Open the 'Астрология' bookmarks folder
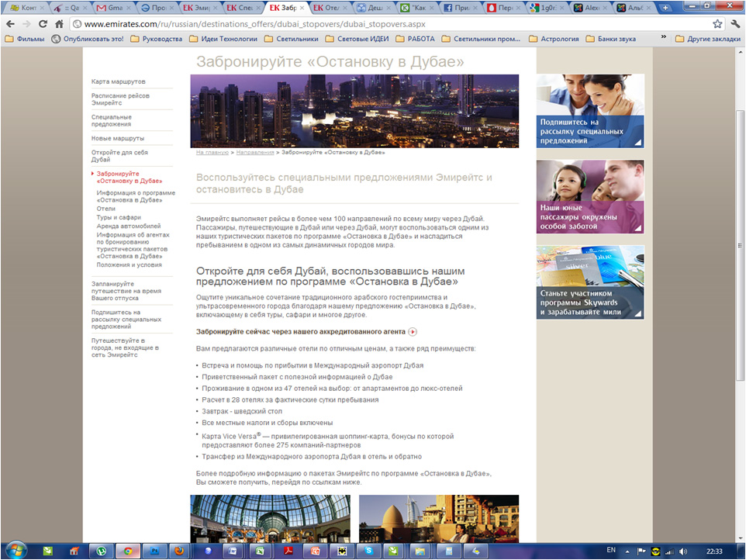The image size is (746, 560). click(x=554, y=39)
